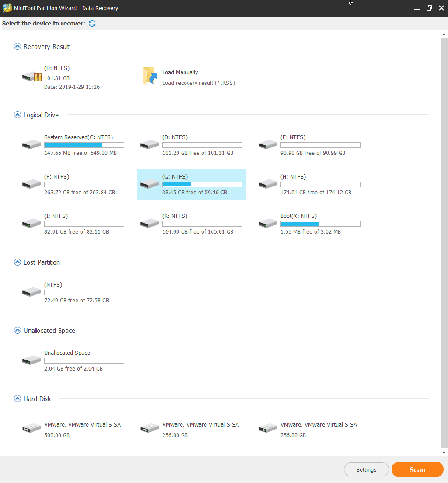Click the (E: NTFS) label

coord(293,137)
